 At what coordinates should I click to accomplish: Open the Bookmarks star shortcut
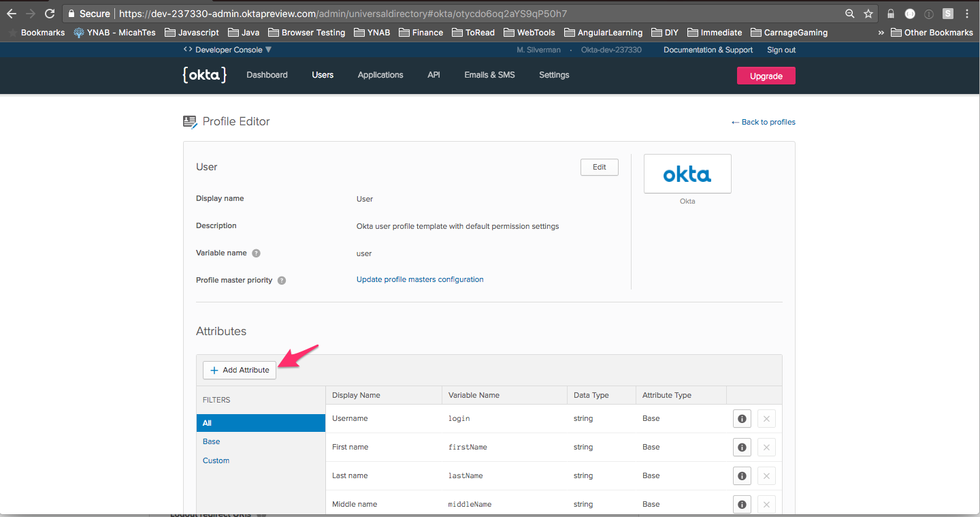tap(36, 32)
